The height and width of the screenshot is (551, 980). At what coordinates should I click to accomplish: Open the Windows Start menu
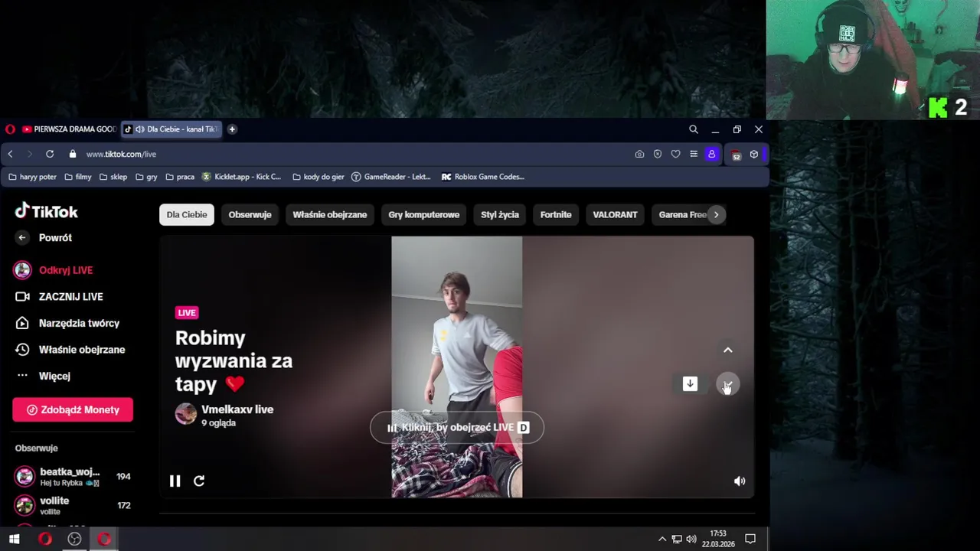tap(14, 539)
